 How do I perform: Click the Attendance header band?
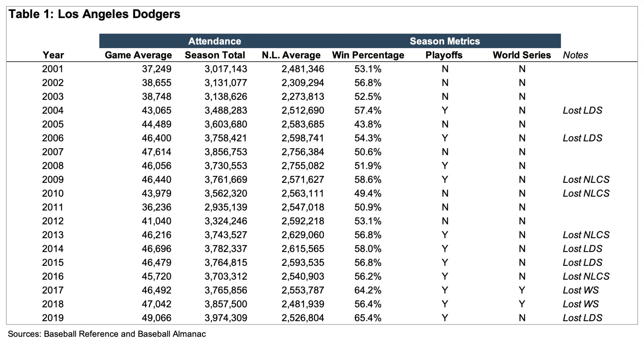(214, 41)
